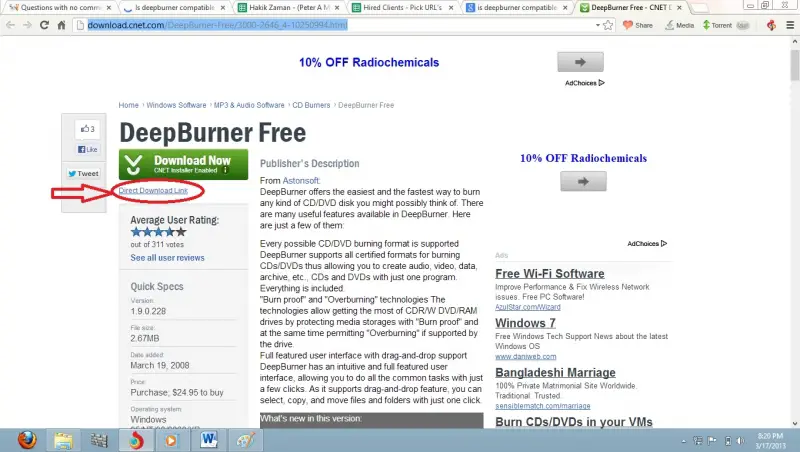The image size is (800, 452).
Task: Open the CD Burners breadcrumb
Action: [311, 105]
